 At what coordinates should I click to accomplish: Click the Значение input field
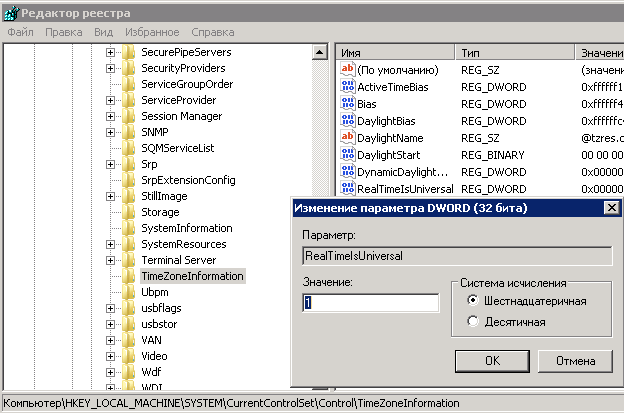point(370,303)
